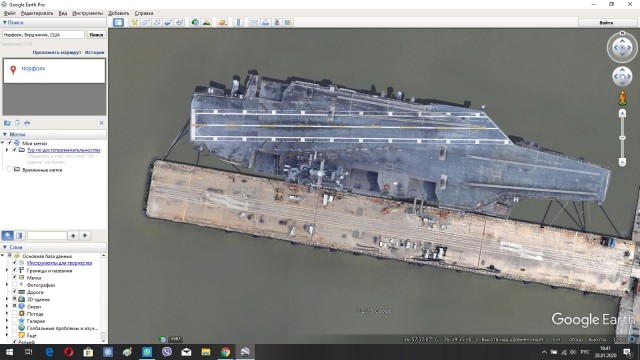The image size is (640, 360).
Task: Enable the Погода layer checkbox
Action: tap(15, 313)
